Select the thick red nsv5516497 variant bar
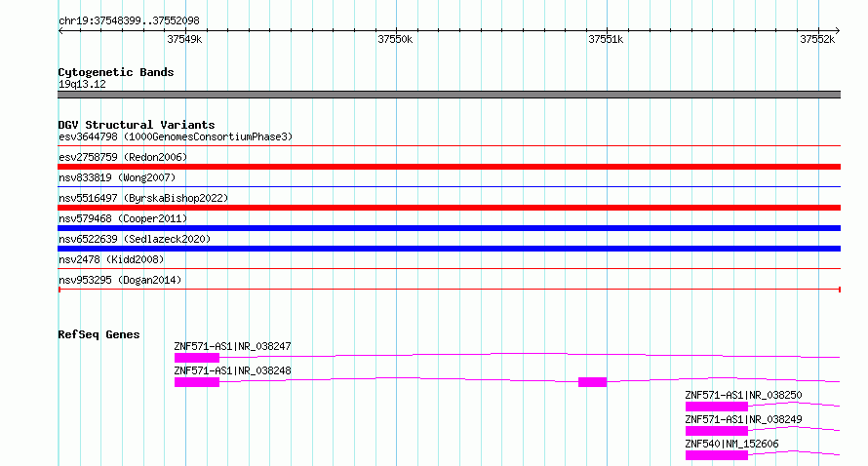Image resolution: width=868 pixels, height=466 pixels. [449, 208]
